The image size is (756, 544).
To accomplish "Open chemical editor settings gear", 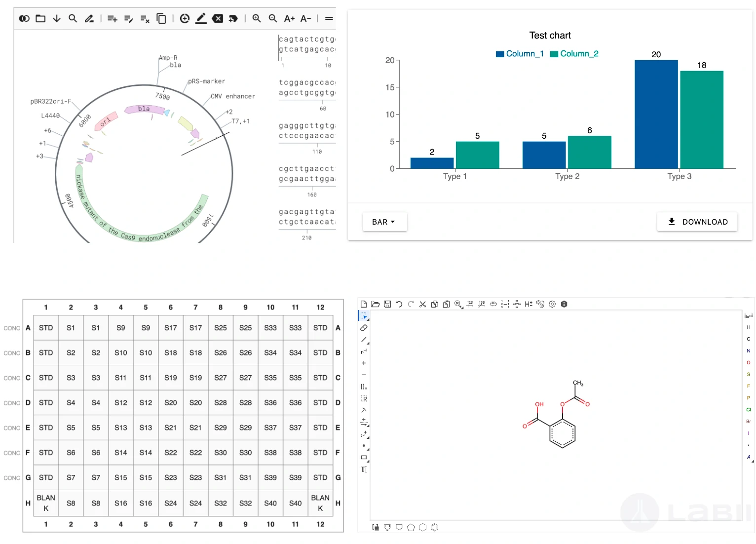I will pyautogui.click(x=552, y=304).
